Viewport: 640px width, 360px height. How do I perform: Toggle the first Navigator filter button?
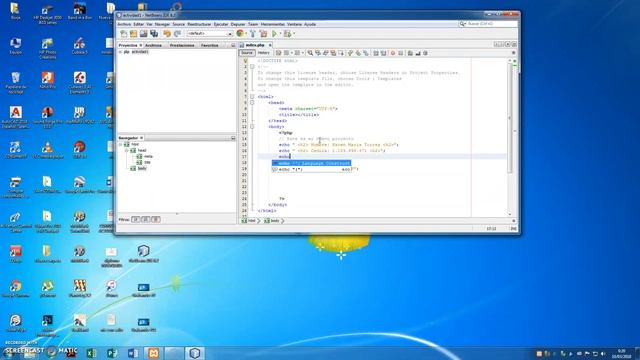pos(136,220)
